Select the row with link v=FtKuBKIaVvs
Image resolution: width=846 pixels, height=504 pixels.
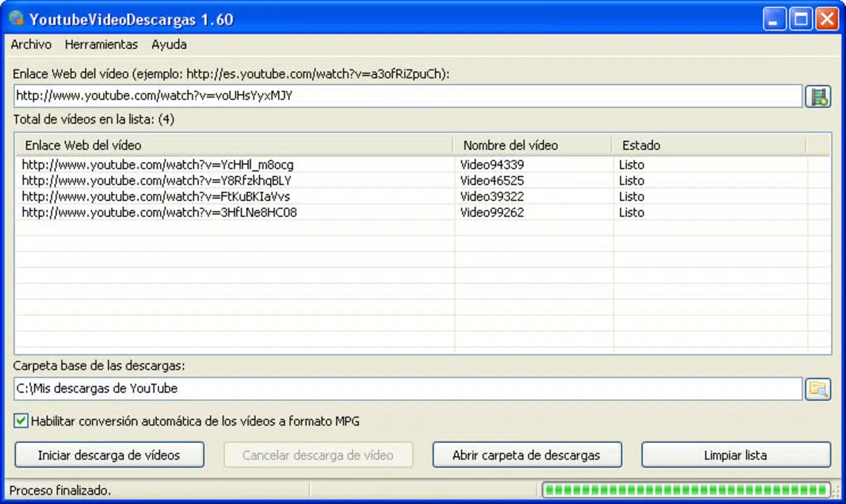point(423,197)
